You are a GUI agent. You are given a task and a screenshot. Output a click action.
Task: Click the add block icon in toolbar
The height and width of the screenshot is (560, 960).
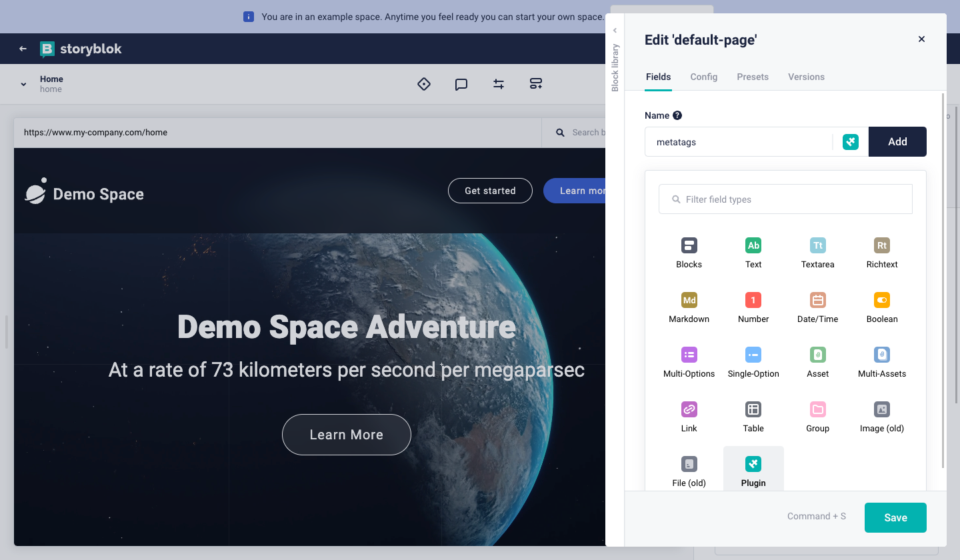[536, 84]
